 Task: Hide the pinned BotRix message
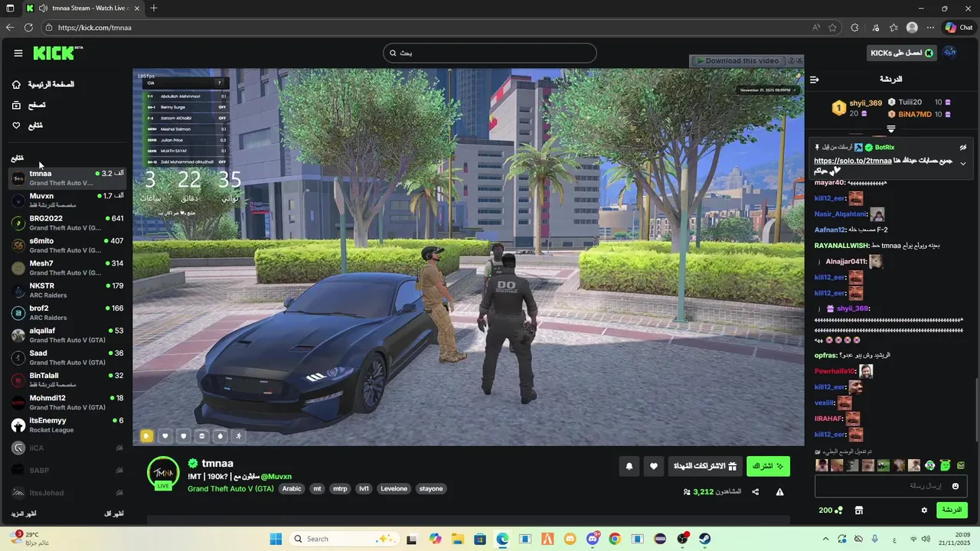pos(963,148)
